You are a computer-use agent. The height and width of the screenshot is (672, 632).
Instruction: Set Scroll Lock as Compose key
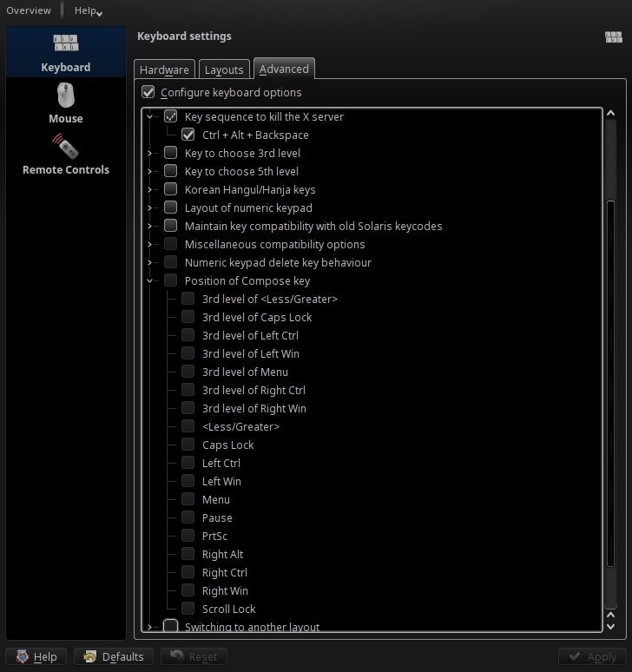188,608
